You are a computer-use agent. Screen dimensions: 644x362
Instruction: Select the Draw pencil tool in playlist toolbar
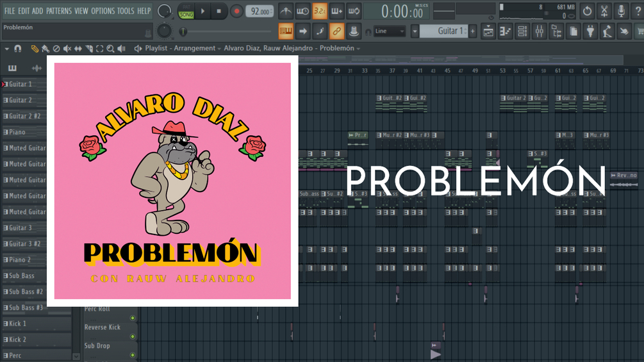[x=35, y=49]
